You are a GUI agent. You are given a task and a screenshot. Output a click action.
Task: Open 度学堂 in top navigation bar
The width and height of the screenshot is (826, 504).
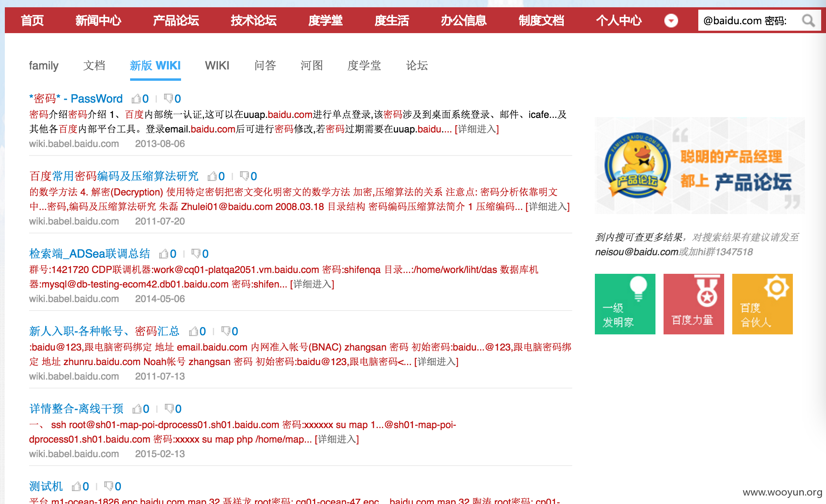325,20
